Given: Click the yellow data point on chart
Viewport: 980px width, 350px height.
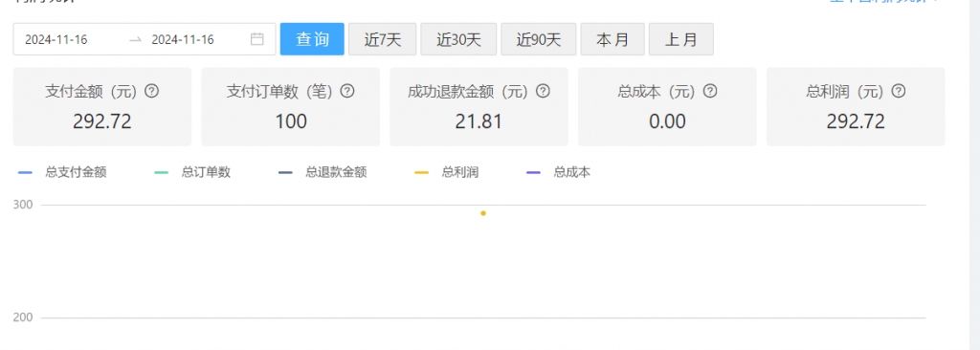Looking at the screenshot, I should [483, 214].
